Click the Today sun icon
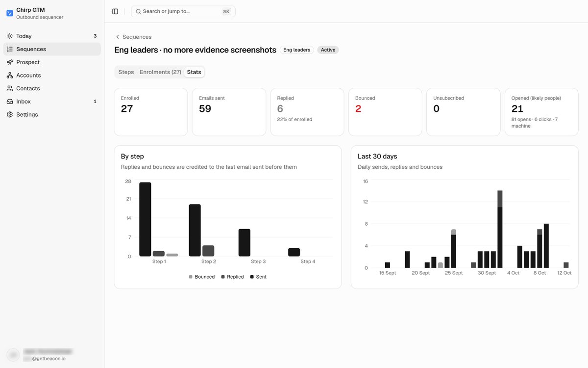 pos(10,36)
